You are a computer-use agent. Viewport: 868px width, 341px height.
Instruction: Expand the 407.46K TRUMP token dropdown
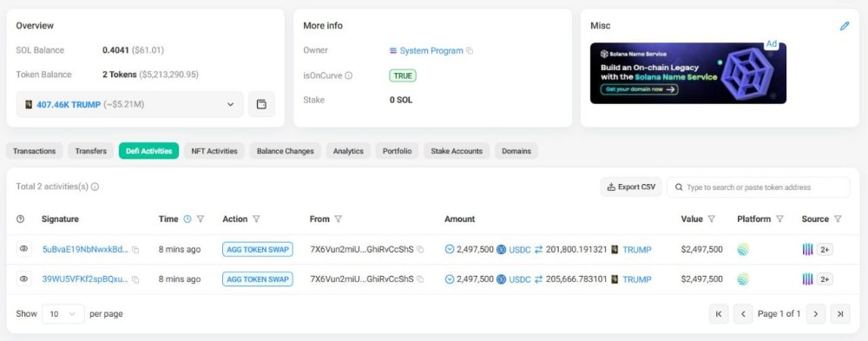(x=130, y=104)
